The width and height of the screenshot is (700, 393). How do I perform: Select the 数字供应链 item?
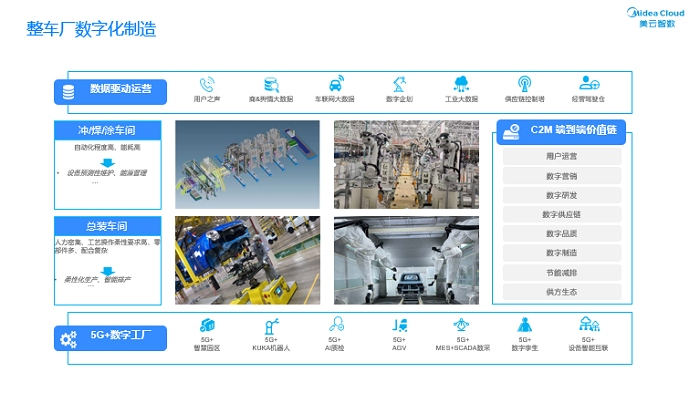click(562, 214)
